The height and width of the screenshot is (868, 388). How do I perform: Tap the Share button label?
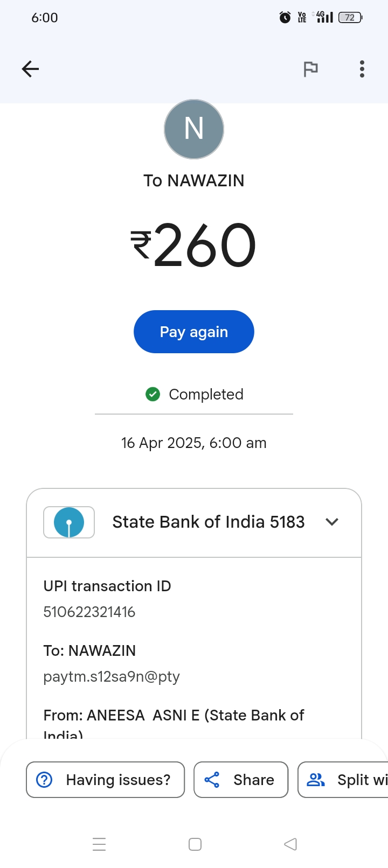[254, 780]
